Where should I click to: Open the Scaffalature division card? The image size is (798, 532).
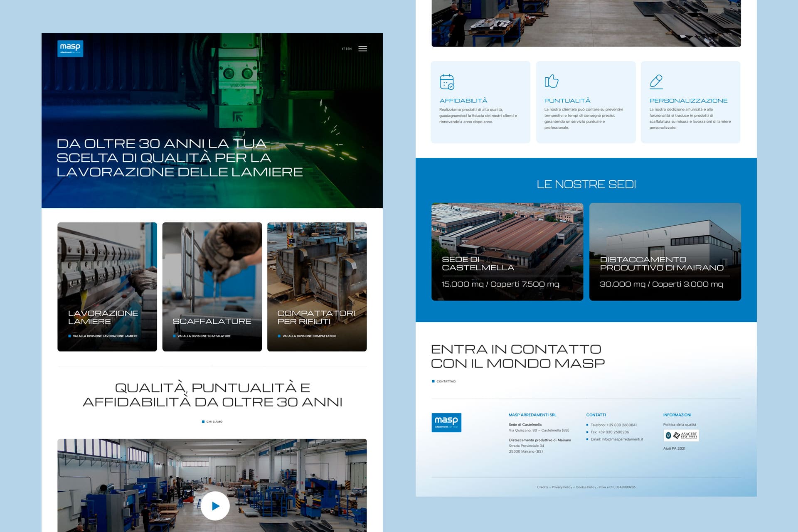click(x=212, y=287)
